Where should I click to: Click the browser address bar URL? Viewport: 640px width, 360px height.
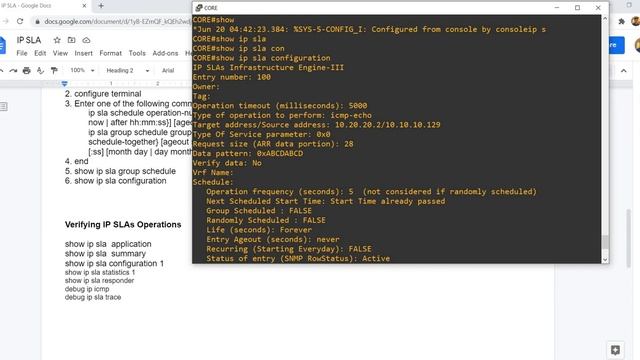click(117, 21)
